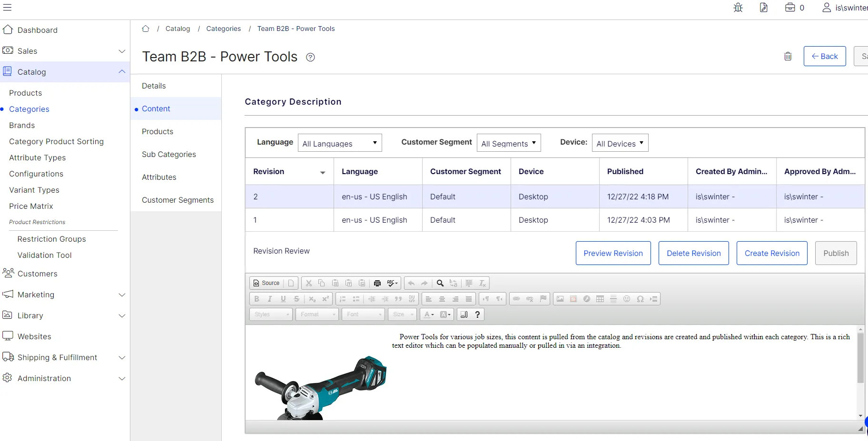Open the spell check ABC tool
Image resolution: width=868 pixels, height=441 pixels.
[392, 283]
